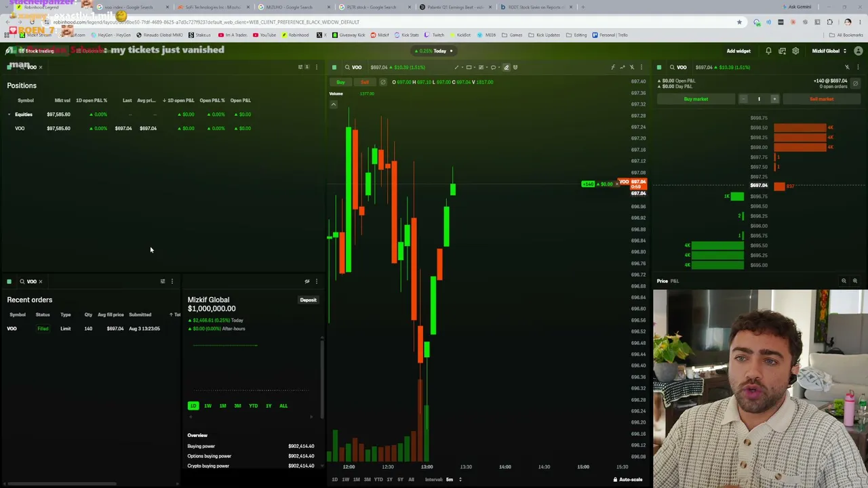The image size is (868, 488).
Task: Zoom in the ladder price view
Action: (855, 281)
